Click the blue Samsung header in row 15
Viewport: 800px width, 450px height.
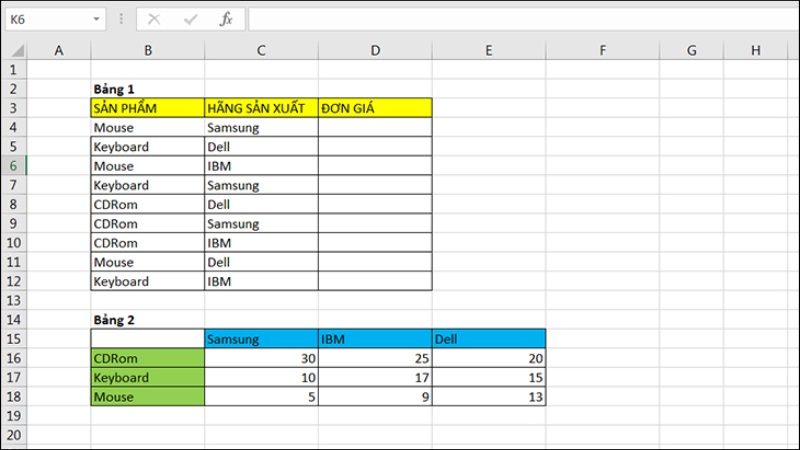coord(261,339)
